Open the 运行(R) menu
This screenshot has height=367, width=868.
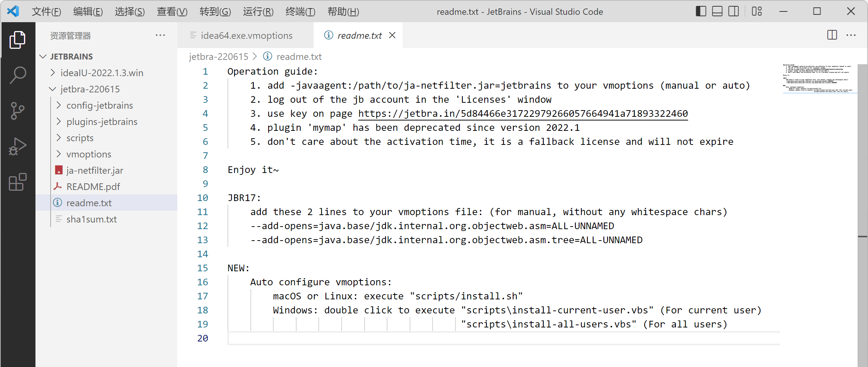point(258,11)
